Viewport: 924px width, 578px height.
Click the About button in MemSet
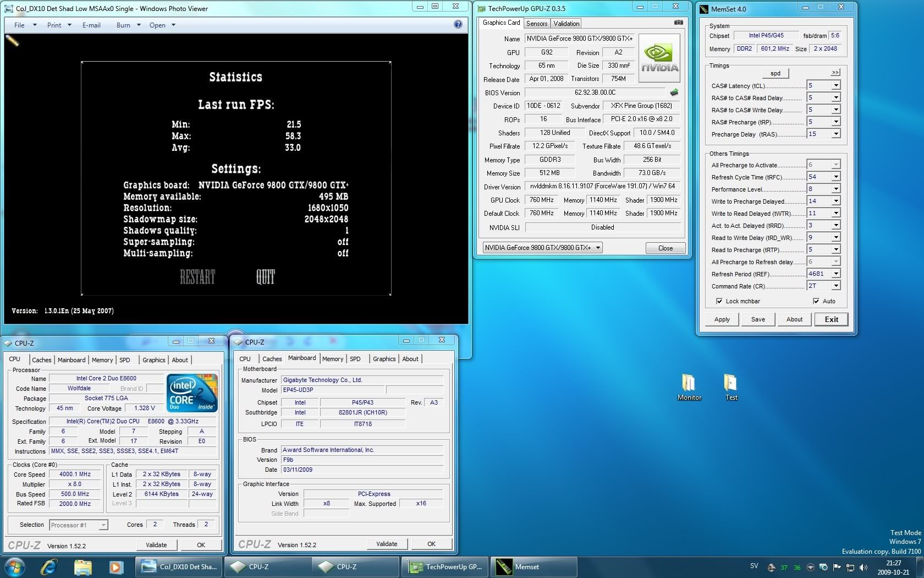[x=794, y=319]
